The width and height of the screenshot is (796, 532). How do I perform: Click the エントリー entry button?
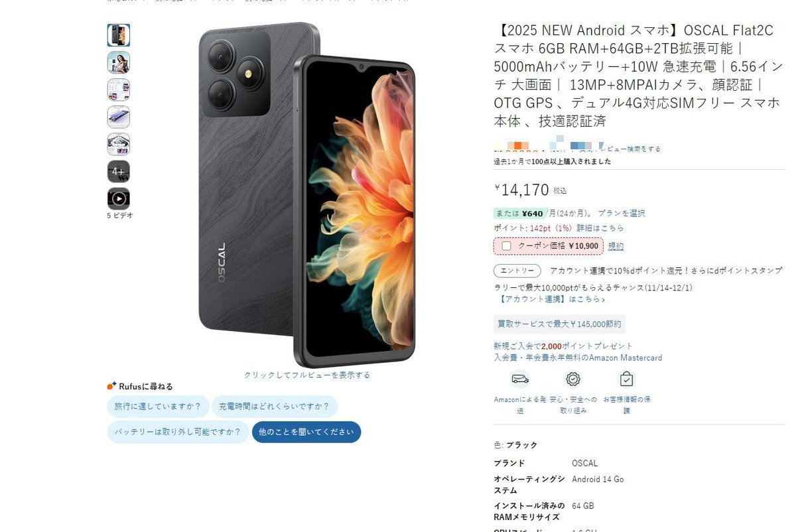(517, 271)
